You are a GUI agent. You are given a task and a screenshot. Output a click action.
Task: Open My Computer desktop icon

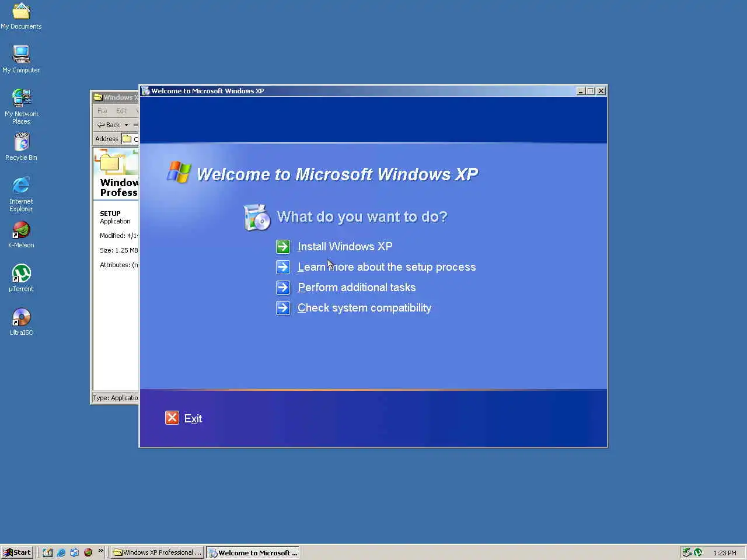tap(21, 59)
